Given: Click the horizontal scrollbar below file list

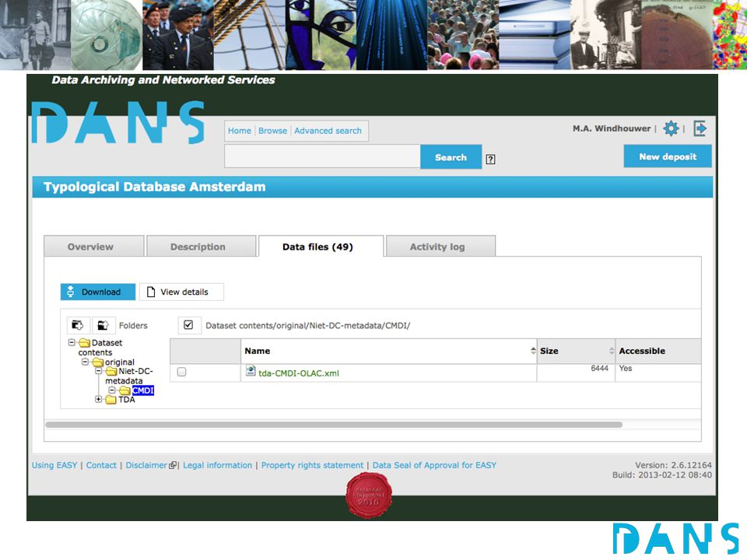Looking at the screenshot, I should [x=334, y=425].
